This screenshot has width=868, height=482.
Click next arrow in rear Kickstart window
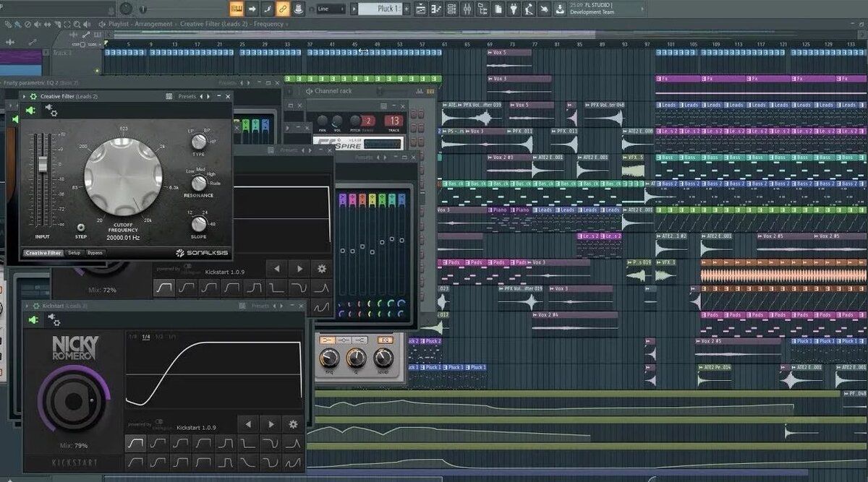pyautogui.click(x=299, y=268)
